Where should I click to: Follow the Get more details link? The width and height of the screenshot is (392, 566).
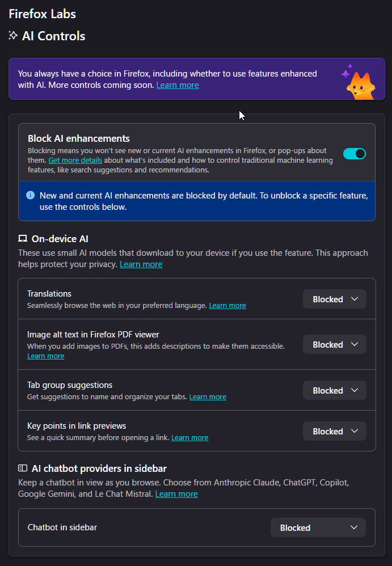(75, 160)
